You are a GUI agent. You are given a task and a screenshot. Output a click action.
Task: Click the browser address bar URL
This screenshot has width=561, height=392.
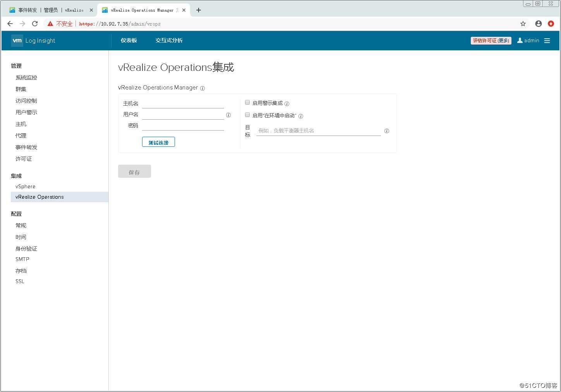click(x=120, y=24)
